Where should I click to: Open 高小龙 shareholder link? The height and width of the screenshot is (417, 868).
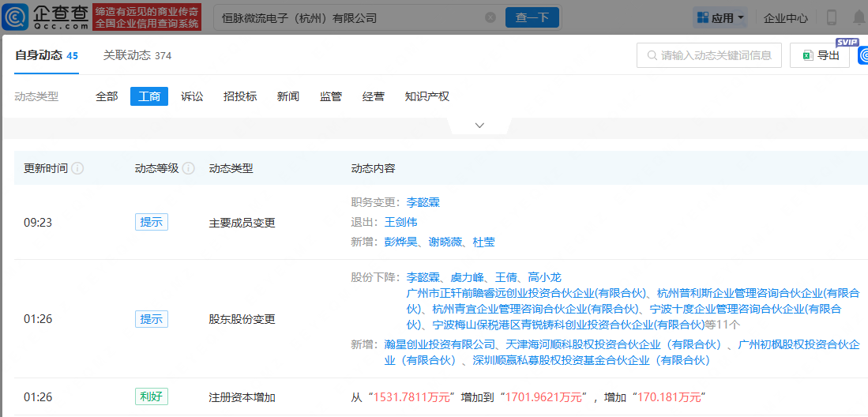click(x=545, y=277)
